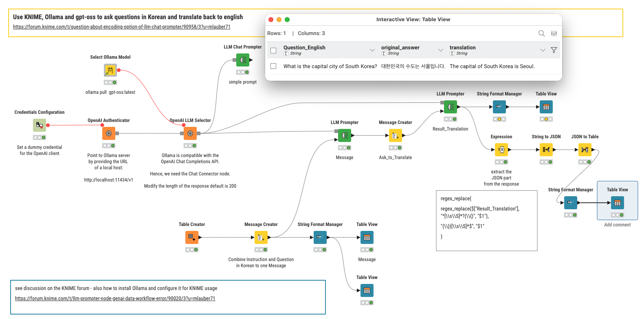Open search in Table View window
The width and height of the screenshot is (644, 319).
click(x=541, y=33)
